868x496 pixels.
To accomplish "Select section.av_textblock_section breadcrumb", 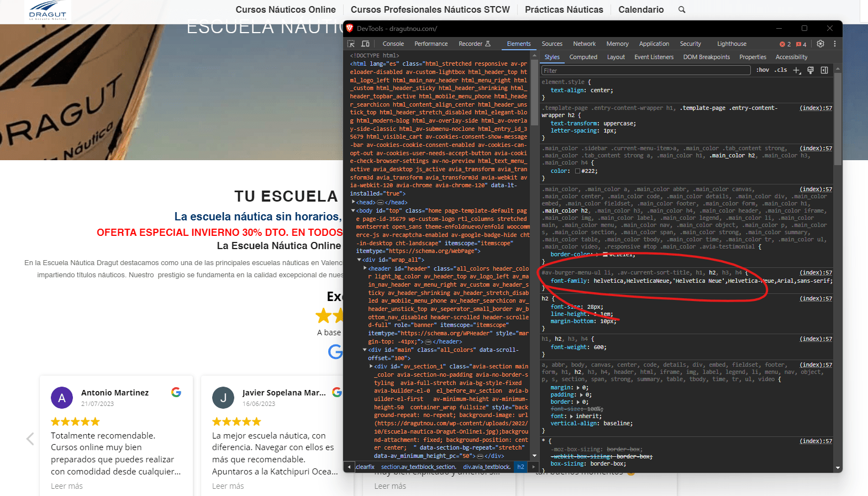I will 418,467.
